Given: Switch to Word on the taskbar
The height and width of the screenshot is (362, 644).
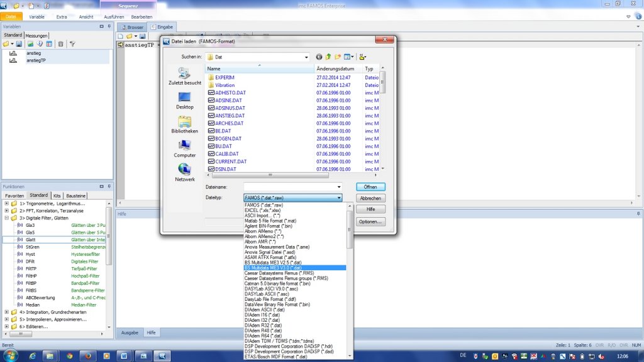Looking at the screenshot, I should (x=124, y=356).
